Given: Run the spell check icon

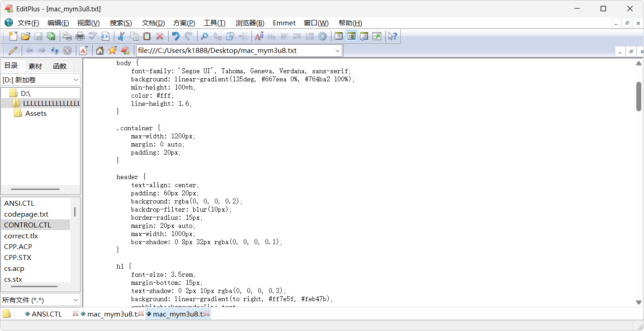Looking at the screenshot, I should pos(93,37).
